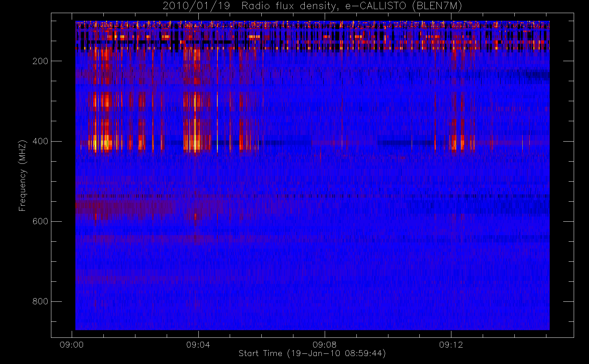
Task: Select the 'Frequency (MHz)' y-axis label
Action: coord(23,175)
